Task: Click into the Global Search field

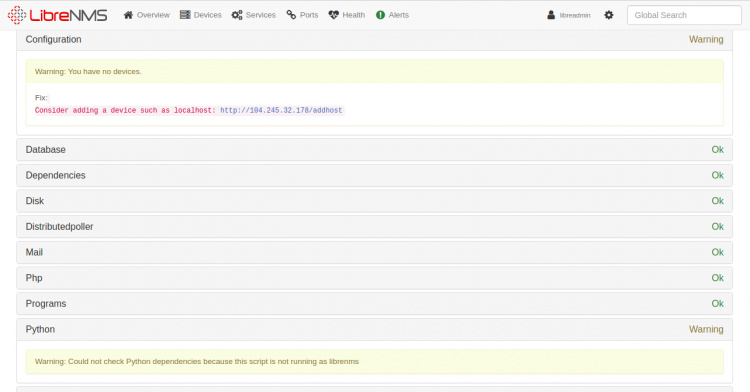Action: pyautogui.click(x=684, y=15)
